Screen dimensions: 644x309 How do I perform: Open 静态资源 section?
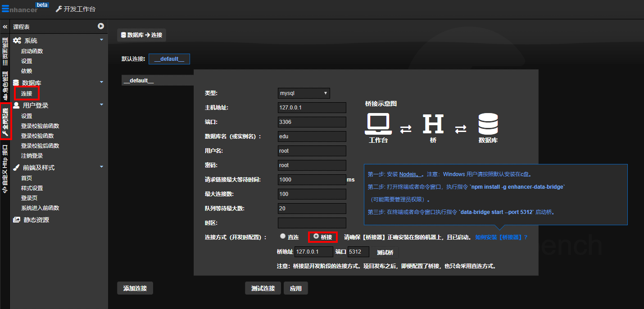pyautogui.click(x=36, y=220)
